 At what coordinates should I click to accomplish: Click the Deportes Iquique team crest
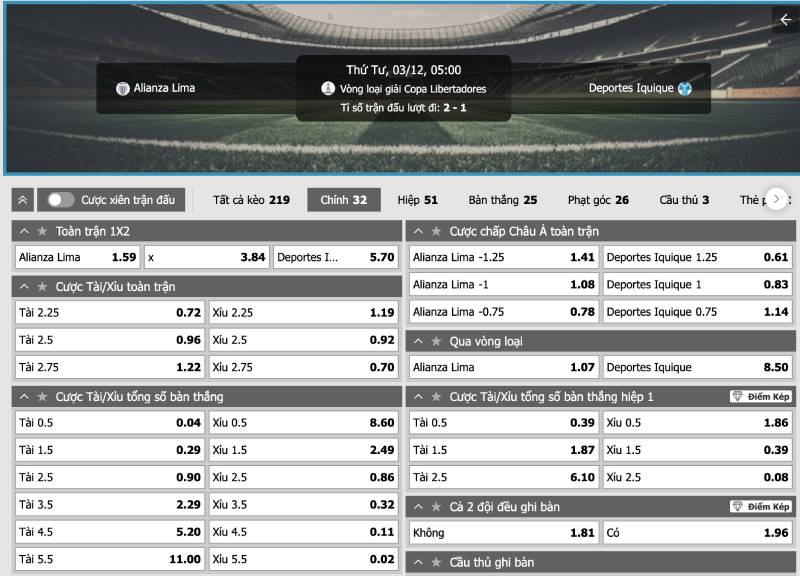685,88
